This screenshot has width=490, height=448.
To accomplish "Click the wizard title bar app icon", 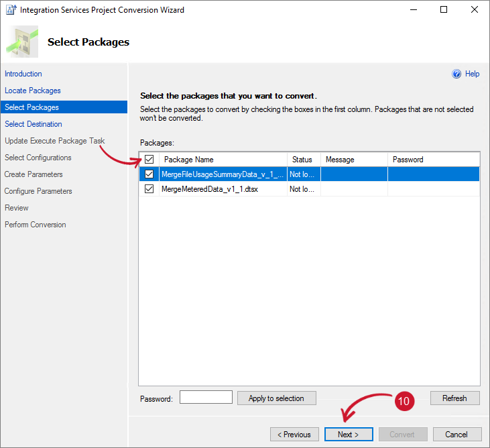I will [11, 9].
